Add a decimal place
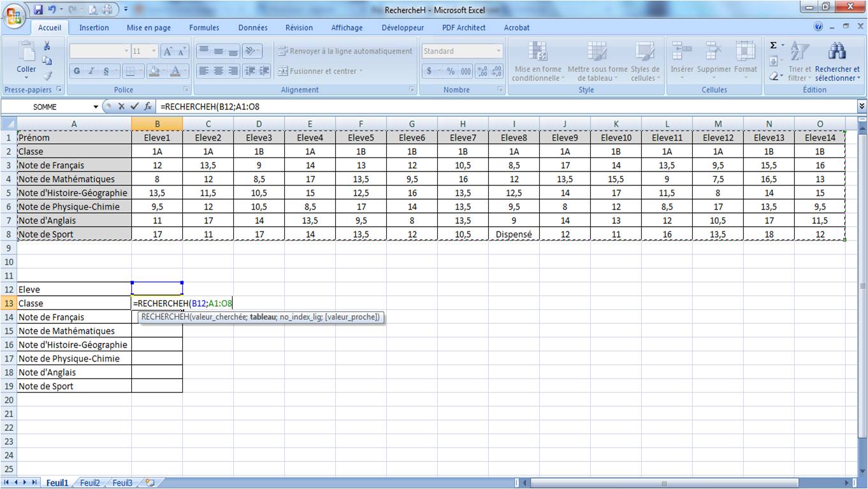Screen dimensions: 868x489 coord(482,71)
